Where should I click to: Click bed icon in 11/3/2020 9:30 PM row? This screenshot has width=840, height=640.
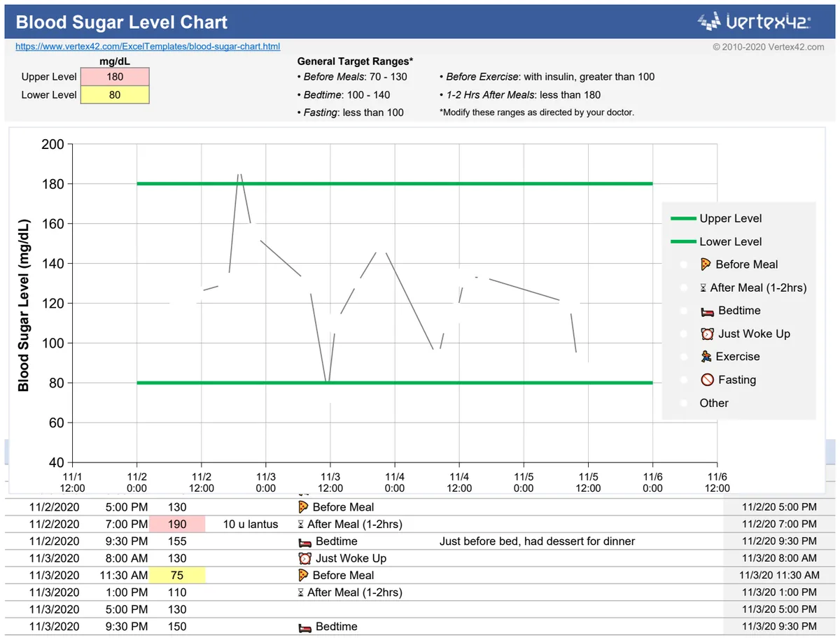(304, 627)
